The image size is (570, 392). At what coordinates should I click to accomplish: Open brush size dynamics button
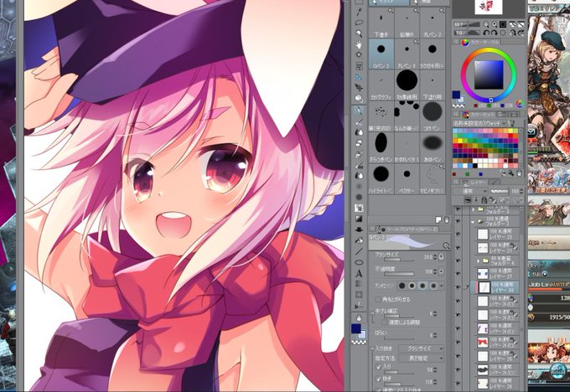pyautogui.click(x=441, y=257)
